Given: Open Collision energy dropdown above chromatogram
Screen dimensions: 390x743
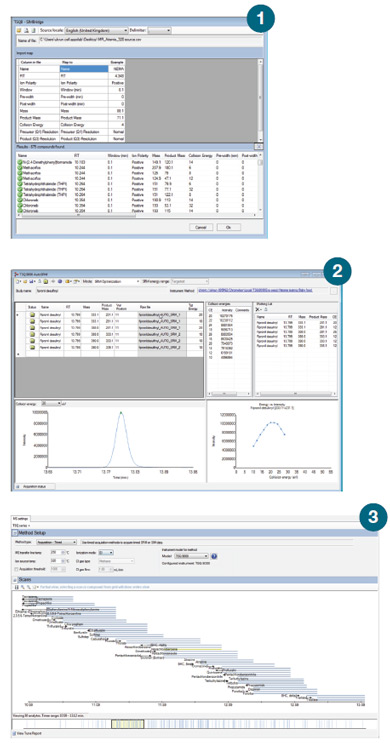Looking at the screenshot, I should click(52, 403).
